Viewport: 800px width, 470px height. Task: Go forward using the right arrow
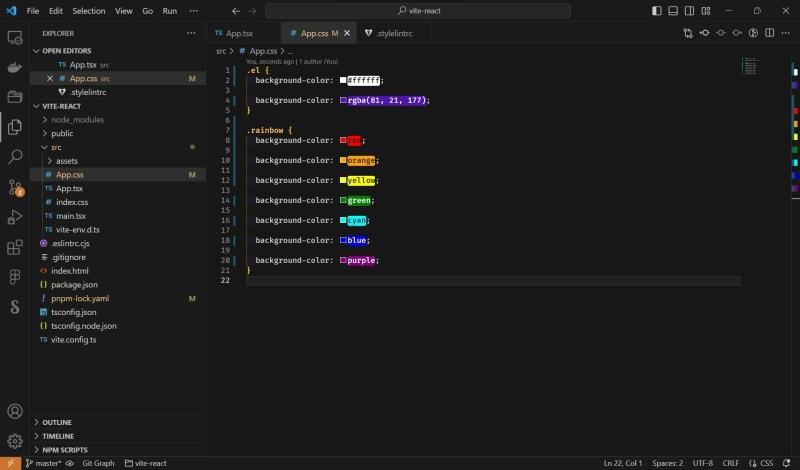[x=252, y=11]
